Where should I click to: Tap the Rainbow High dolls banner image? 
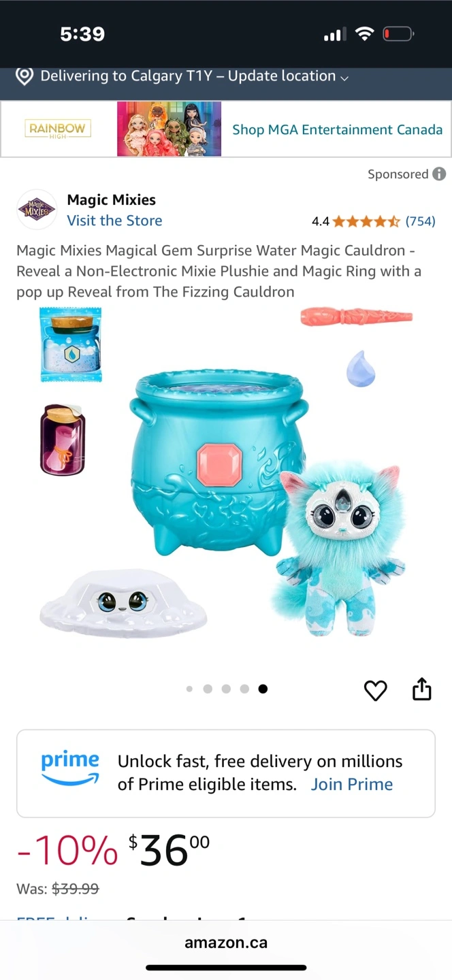[169, 129]
